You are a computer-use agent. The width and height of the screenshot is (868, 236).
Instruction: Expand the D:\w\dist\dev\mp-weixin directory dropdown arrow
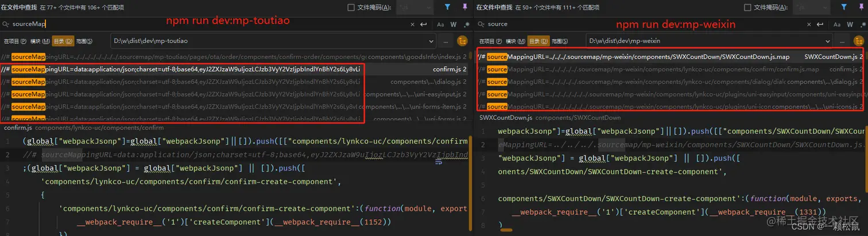click(x=828, y=41)
